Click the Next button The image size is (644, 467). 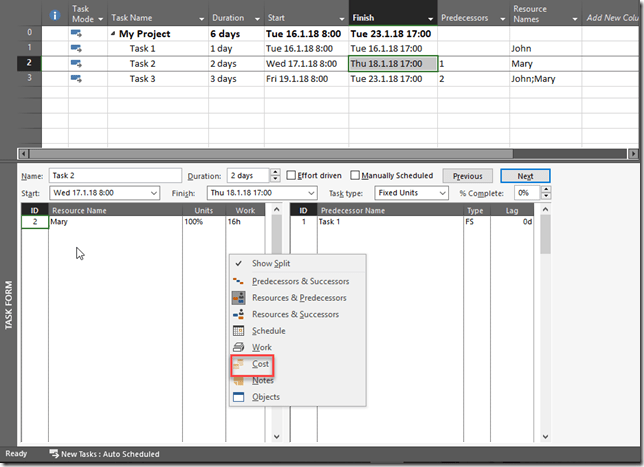[525, 176]
